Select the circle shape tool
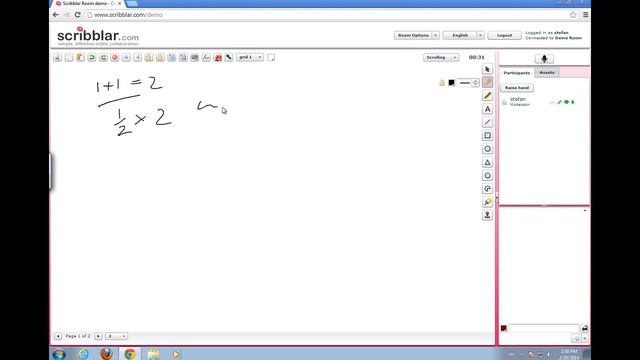The width and height of the screenshot is (640, 360). [487, 149]
